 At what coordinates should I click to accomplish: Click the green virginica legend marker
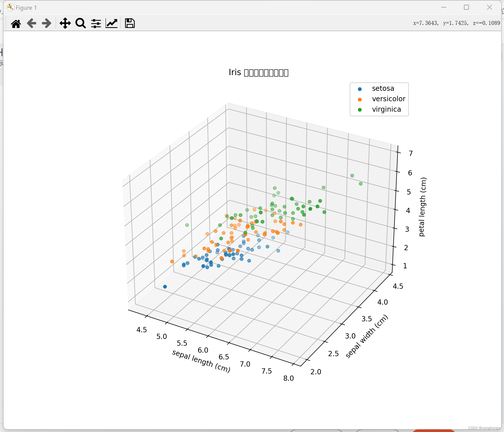click(360, 110)
